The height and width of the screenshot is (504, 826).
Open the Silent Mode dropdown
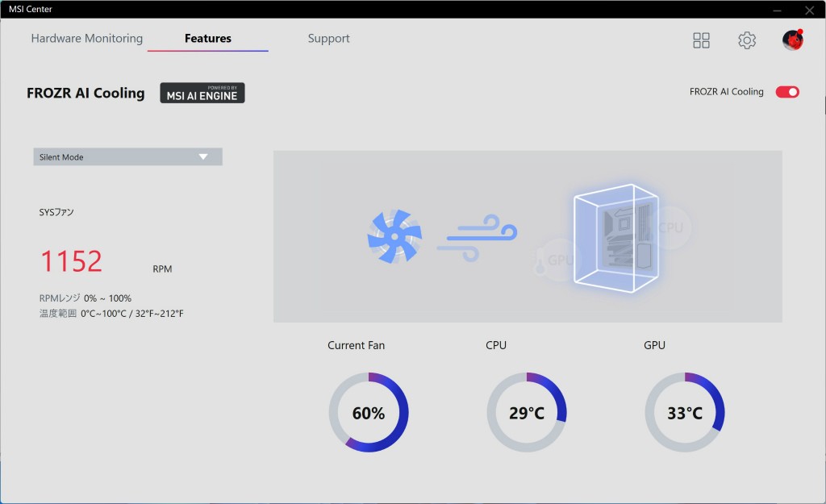click(128, 157)
